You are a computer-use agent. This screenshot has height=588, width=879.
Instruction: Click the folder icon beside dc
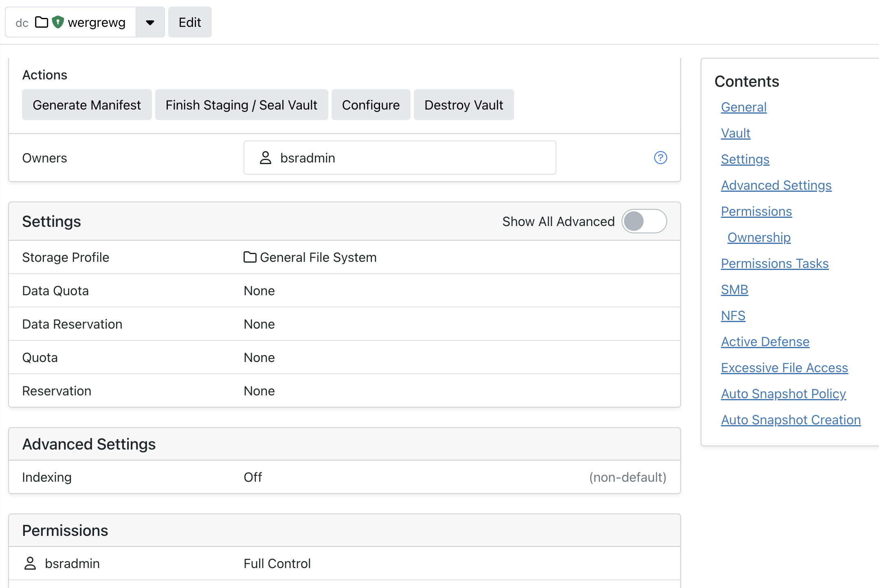click(42, 22)
